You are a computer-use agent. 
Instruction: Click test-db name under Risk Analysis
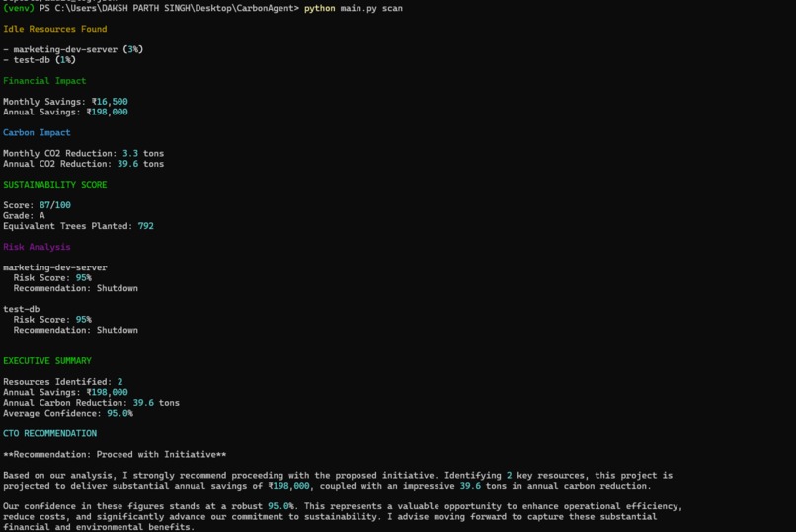click(x=21, y=309)
